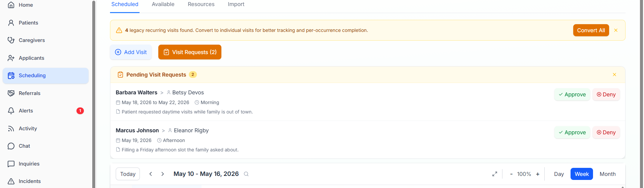The height and width of the screenshot is (188, 644).
Task: Click the Alerts bell icon
Action: click(11, 111)
